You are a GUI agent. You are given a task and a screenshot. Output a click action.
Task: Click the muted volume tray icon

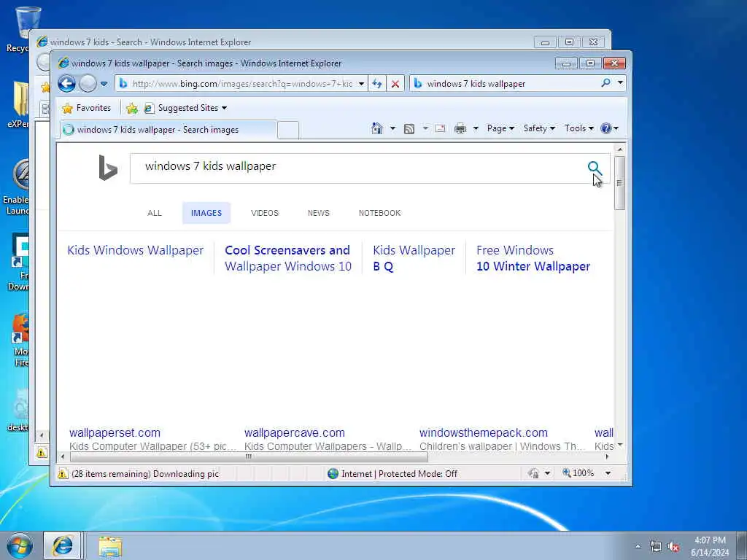673,547
